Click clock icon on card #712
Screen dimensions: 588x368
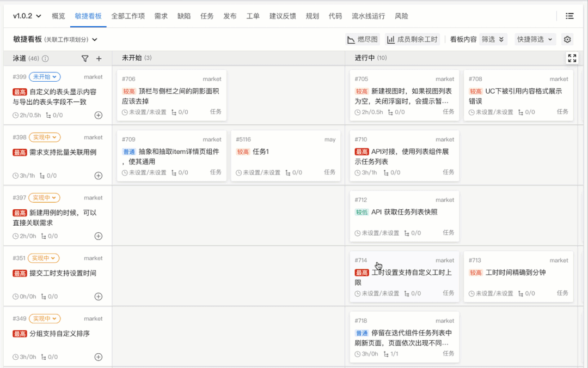(358, 233)
